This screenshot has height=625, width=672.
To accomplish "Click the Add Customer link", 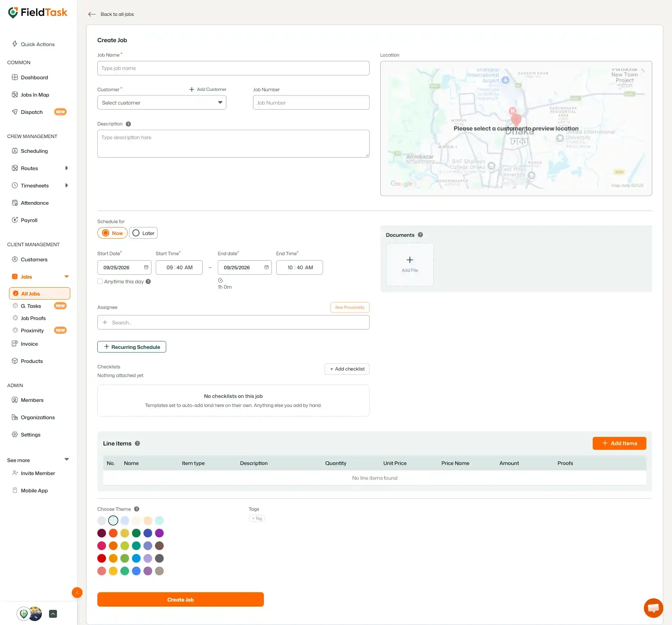I will click(208, 89).
